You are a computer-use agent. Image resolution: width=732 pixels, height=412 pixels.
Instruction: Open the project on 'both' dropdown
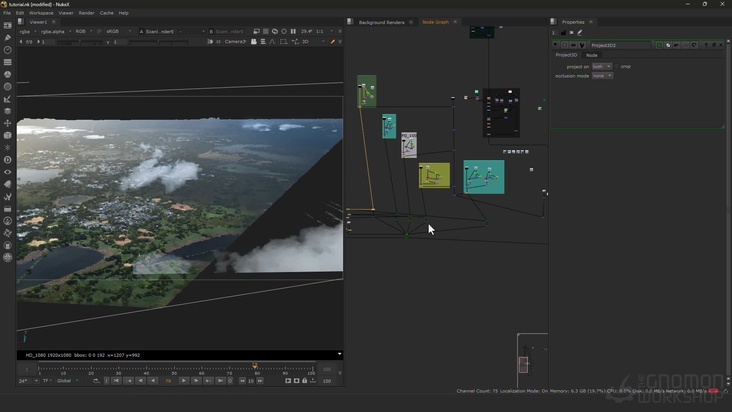[601, 66]
